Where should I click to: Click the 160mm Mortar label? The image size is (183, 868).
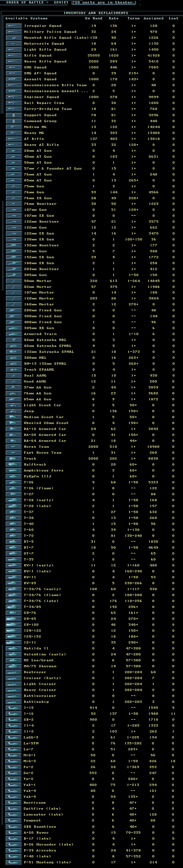click(39, 305)
